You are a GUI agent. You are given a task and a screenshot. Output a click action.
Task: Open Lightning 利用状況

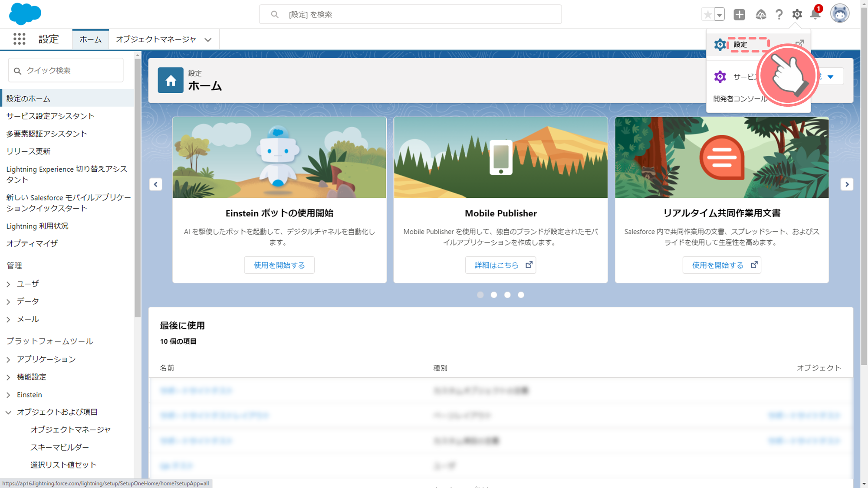pyautogui.click(x=37, y=226)
